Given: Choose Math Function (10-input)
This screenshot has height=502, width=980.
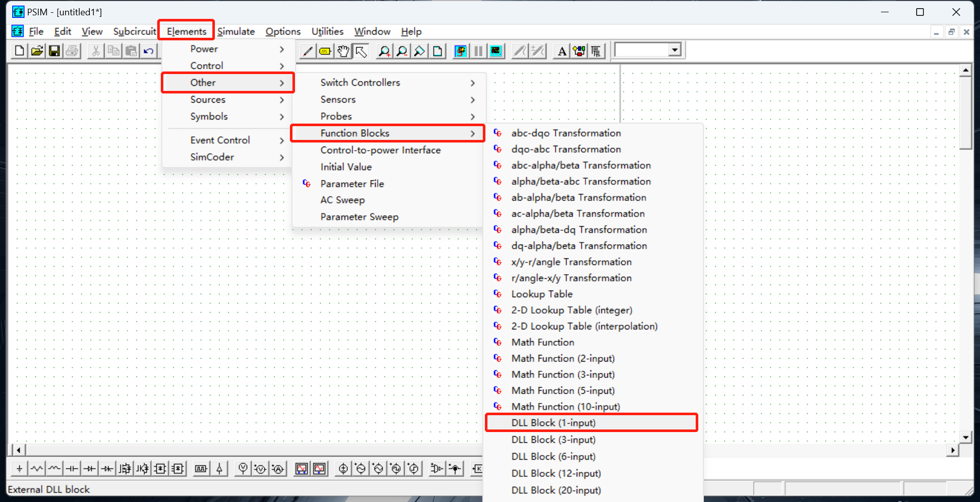Looking at the screenshot, I should (x=593, y=407).
